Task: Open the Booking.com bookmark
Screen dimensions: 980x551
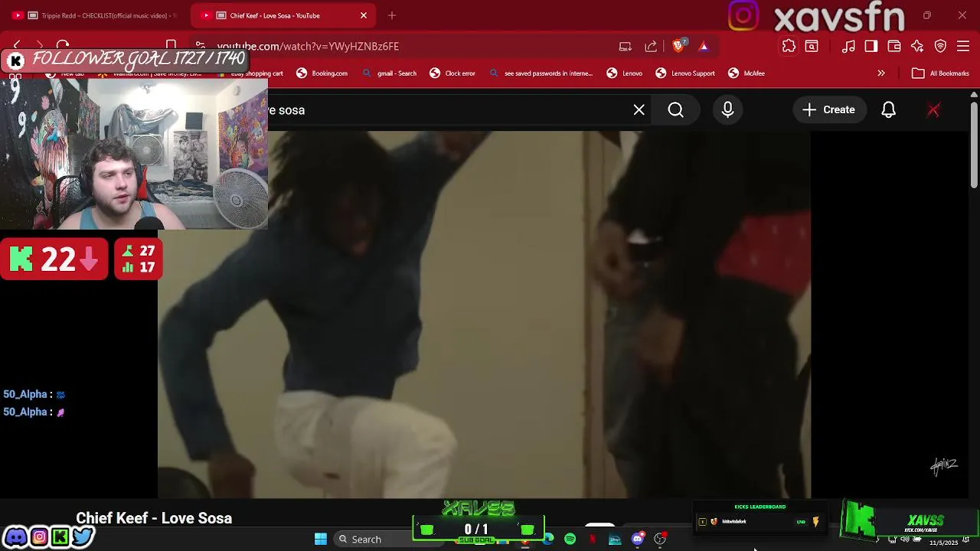Action: 322,73
